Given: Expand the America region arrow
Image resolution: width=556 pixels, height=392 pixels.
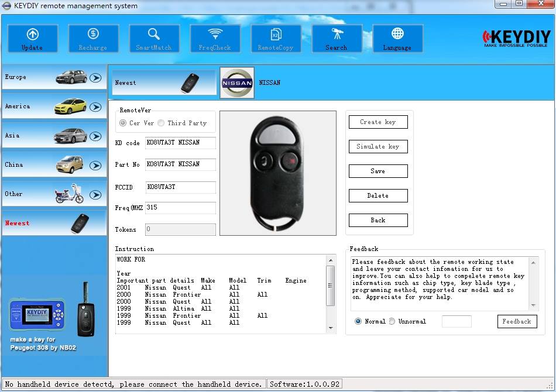Looking at the screenshot, I should [95, 106].
